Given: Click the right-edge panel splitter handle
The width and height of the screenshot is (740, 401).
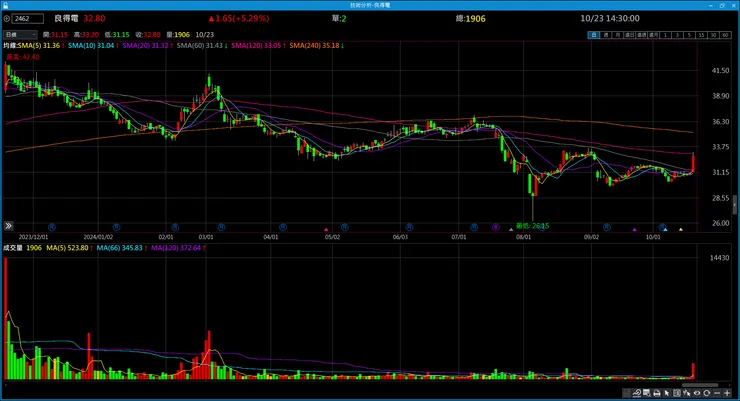Looking at the screenshot, I should (735, 205).
